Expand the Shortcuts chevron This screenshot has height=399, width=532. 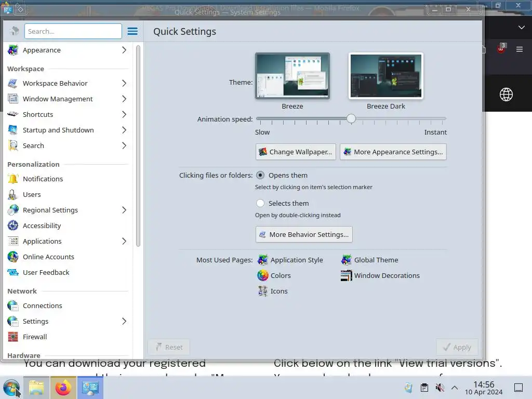point(124,114)
